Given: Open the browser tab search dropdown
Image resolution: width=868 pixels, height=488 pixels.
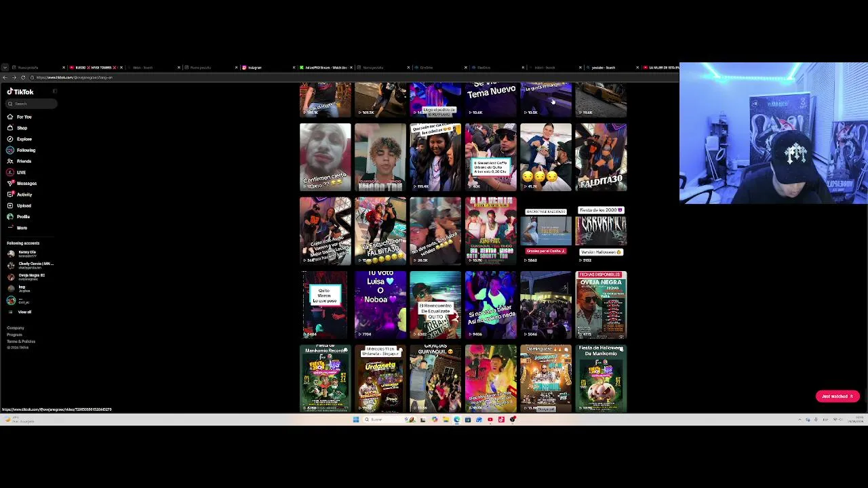Looking at the screenshot, I should click(5, 68).
